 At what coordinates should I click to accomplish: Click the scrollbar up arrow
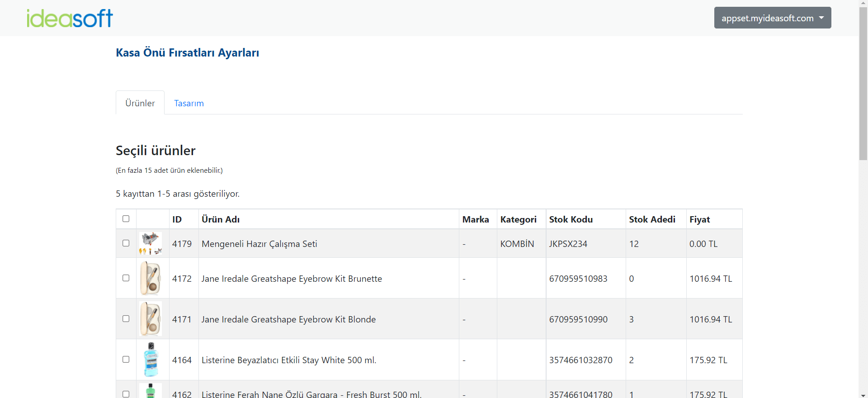(863, 4)
